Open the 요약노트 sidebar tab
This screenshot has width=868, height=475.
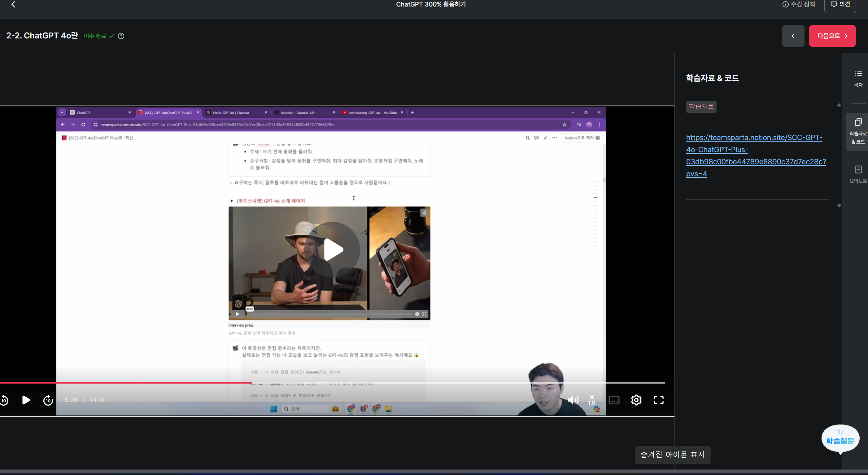tap(858, 174)
